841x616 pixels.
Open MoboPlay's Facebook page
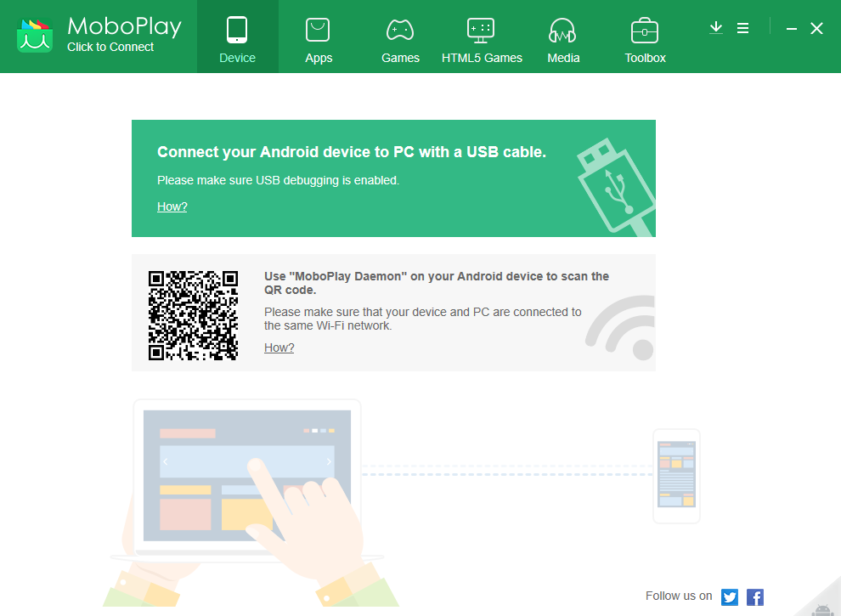(754, 597)
